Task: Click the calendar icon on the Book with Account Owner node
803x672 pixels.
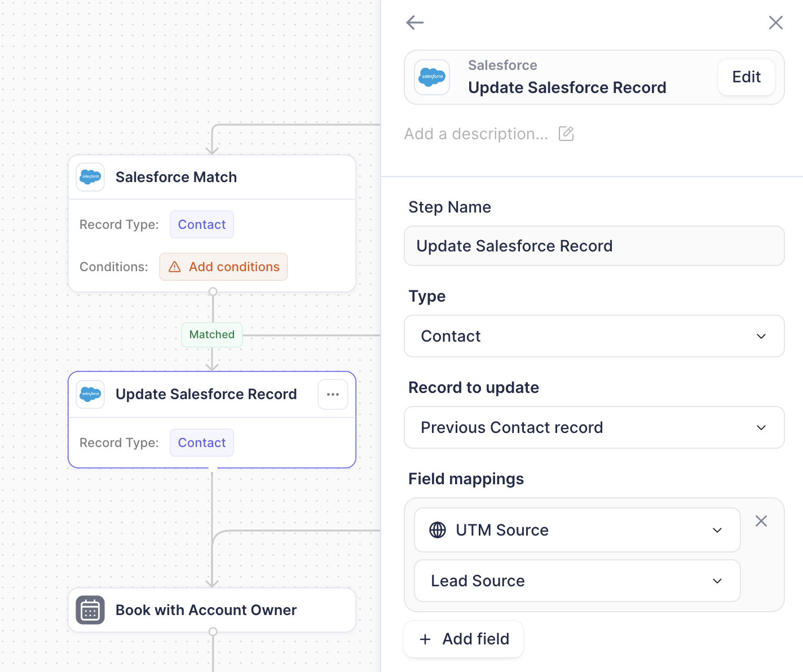Action: tap(90, 610)
